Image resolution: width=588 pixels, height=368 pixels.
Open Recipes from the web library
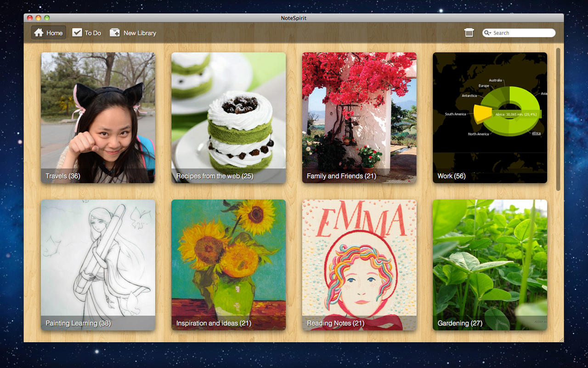click(228, 117)
